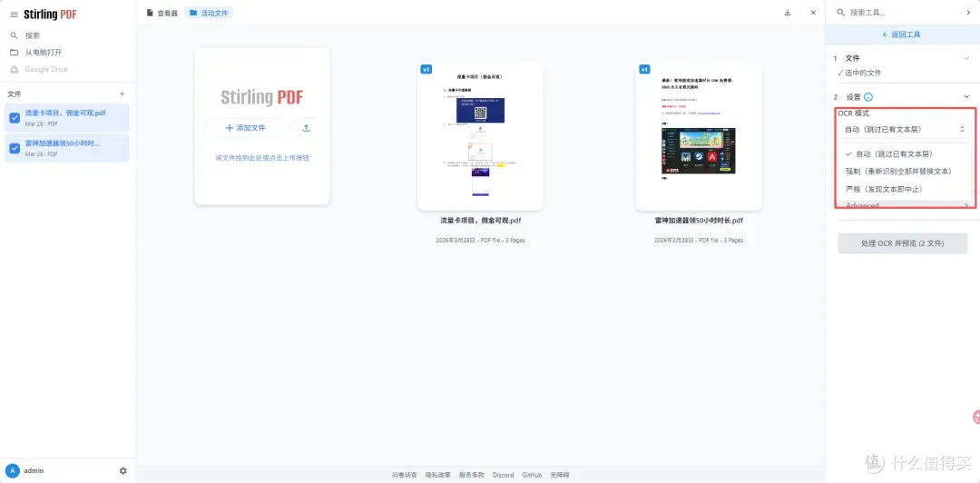Toggle checkbox for 雷神加速器领50小时时... file
This screenshot has width=980, height=483.
coord(15,148)
